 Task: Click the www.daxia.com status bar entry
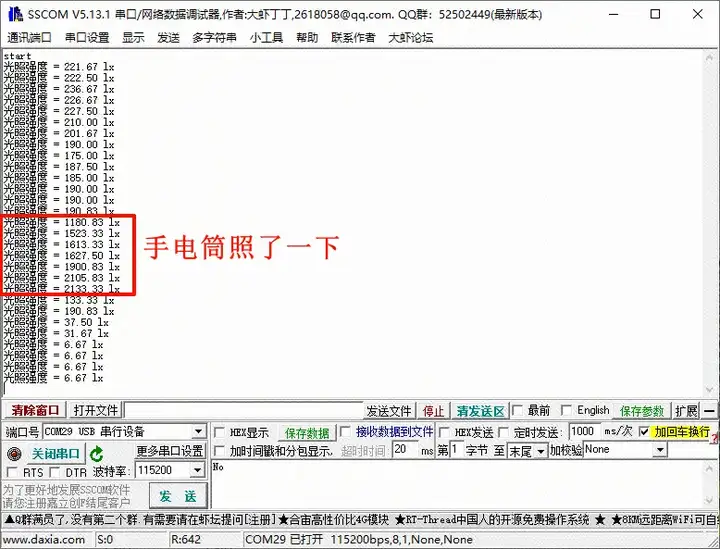point(44,540)
